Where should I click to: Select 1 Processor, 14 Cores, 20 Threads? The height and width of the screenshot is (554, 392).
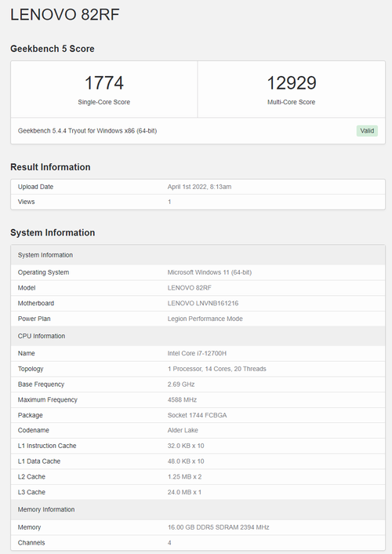point(217,369)
